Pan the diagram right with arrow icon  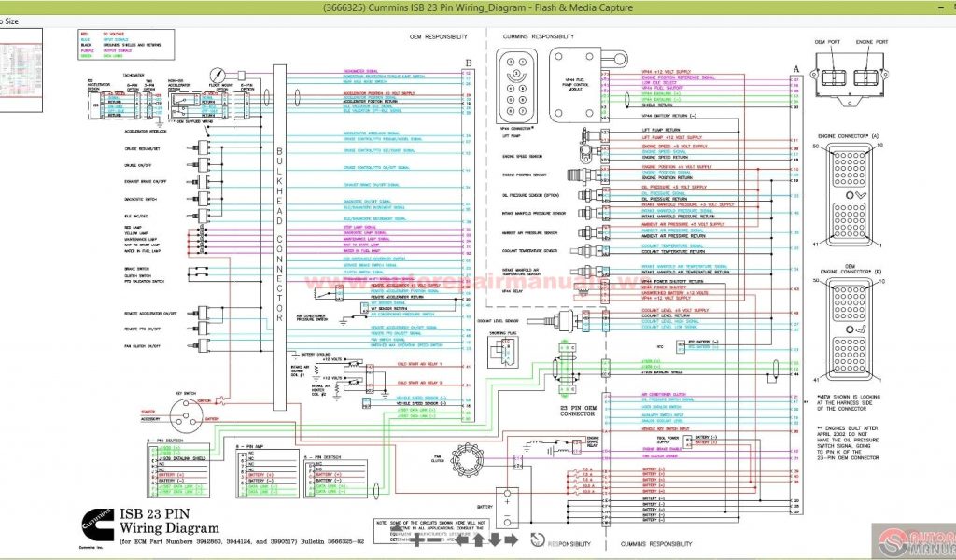coord(510,539)
